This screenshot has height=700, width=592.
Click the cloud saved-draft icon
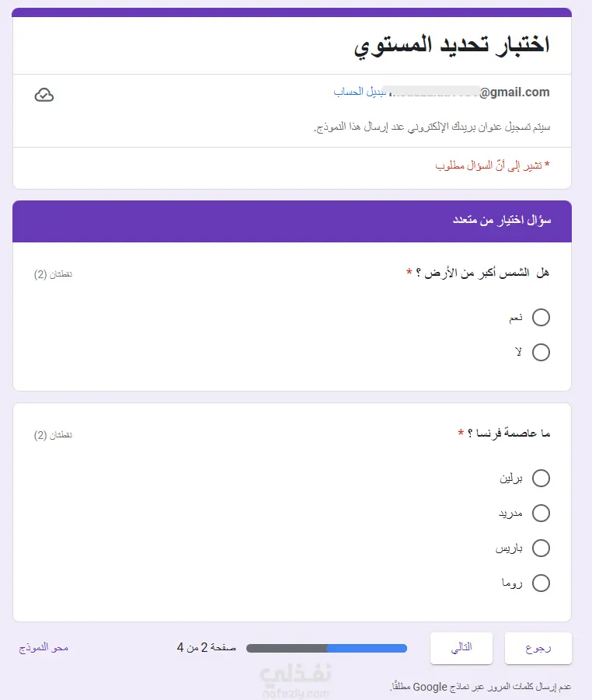click(x=44, y=95)
